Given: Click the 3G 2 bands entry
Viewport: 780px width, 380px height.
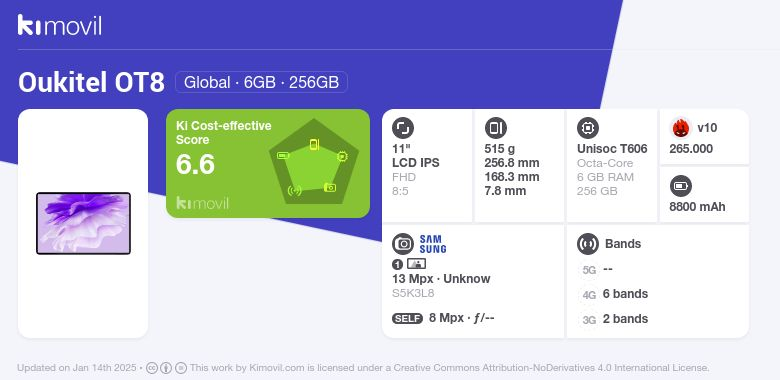Looking at the screenshot, I should pyautogui.click(x=615, y=319).
